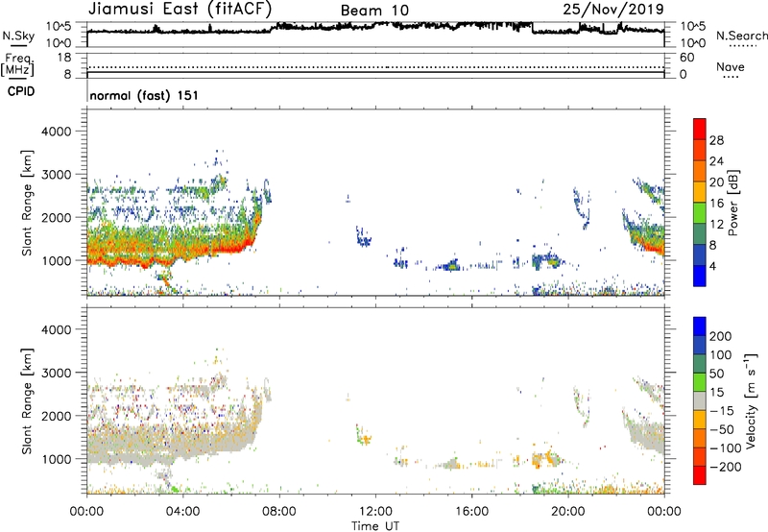768x532 pixels.
Task: Click the '4000' tick on the power panel
Action: pos(56,132)
